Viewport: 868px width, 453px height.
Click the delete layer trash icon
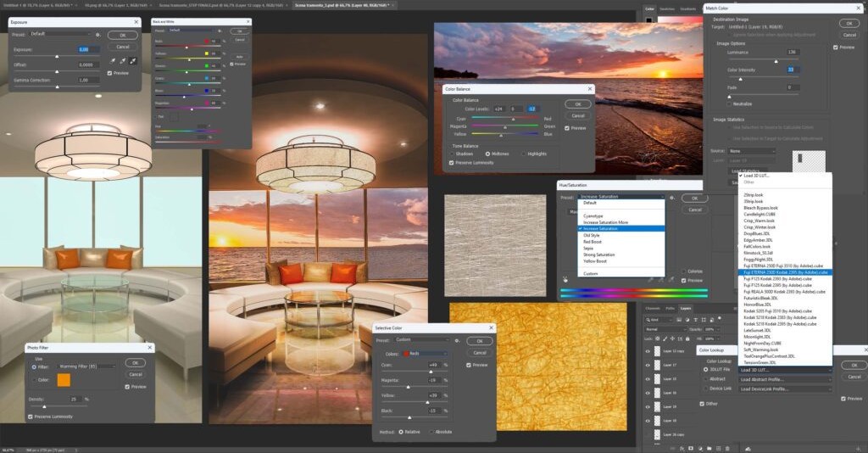(727, 449)
